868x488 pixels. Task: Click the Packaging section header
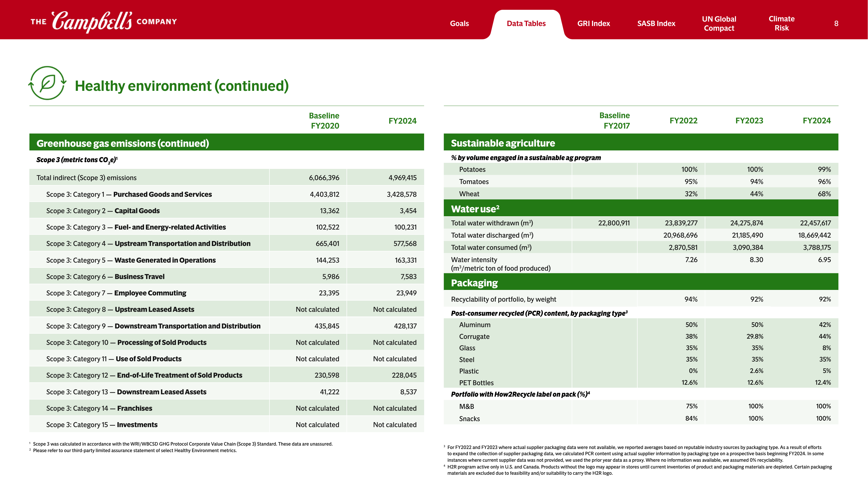point(641,282)
